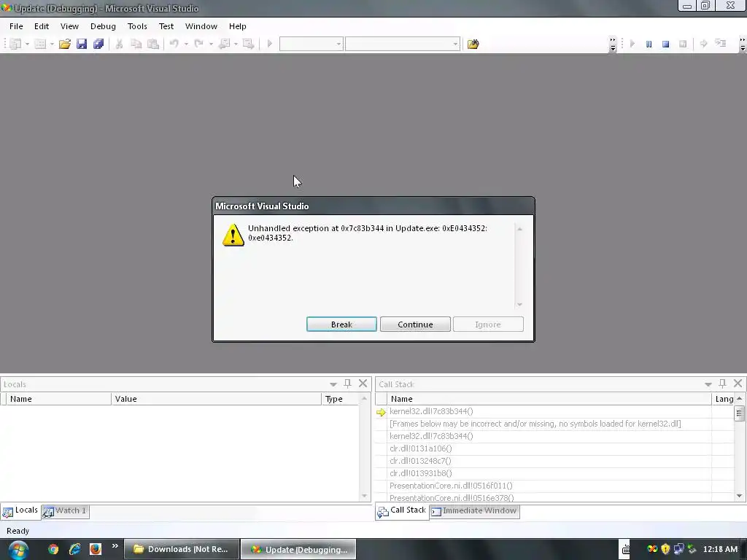Click the New Project toolbar icon
This screenshot has height=560, width=747.
click(15, 44)
